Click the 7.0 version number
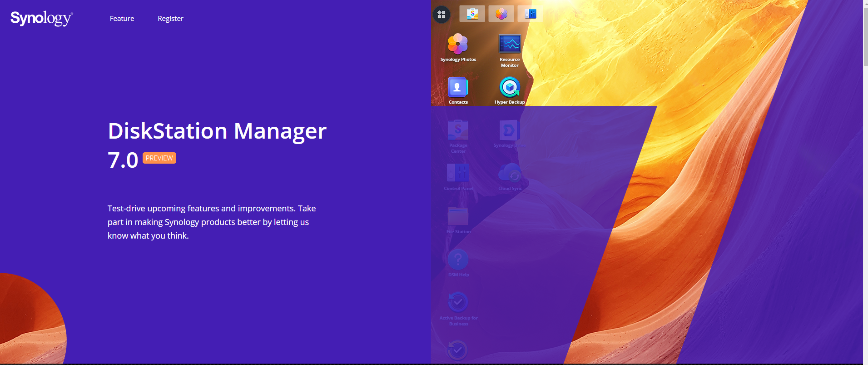The width and height of the screenshot is (868, 365). [123, 160]
